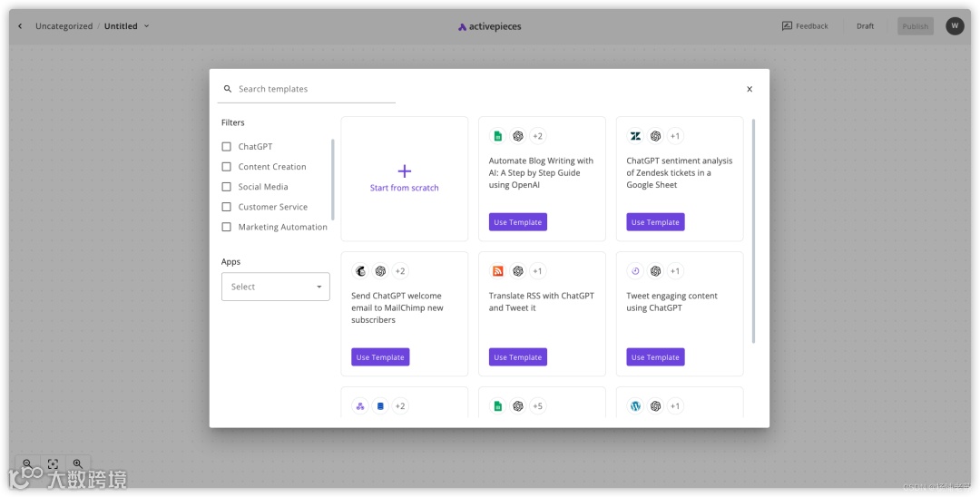This screenshot has width=980, height=497.
Task: Check the Customer Service filter checkbox
Action: coord(226,207)
